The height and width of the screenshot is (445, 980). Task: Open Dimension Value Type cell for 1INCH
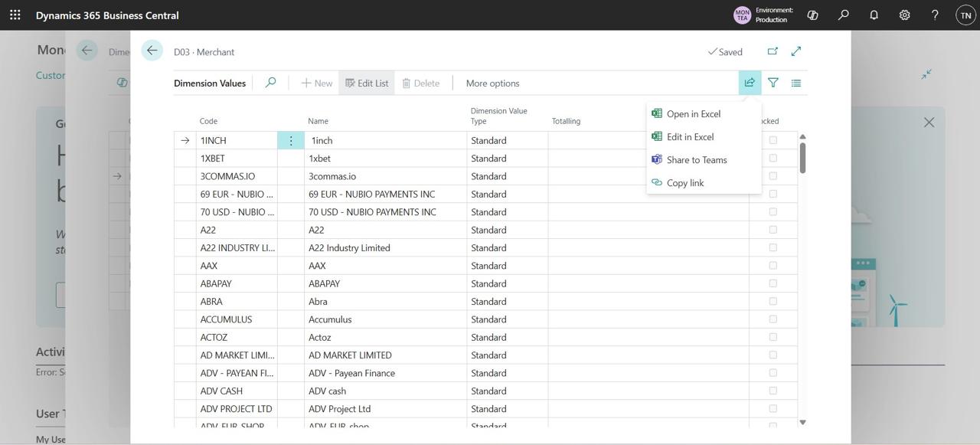coord(508,140)
